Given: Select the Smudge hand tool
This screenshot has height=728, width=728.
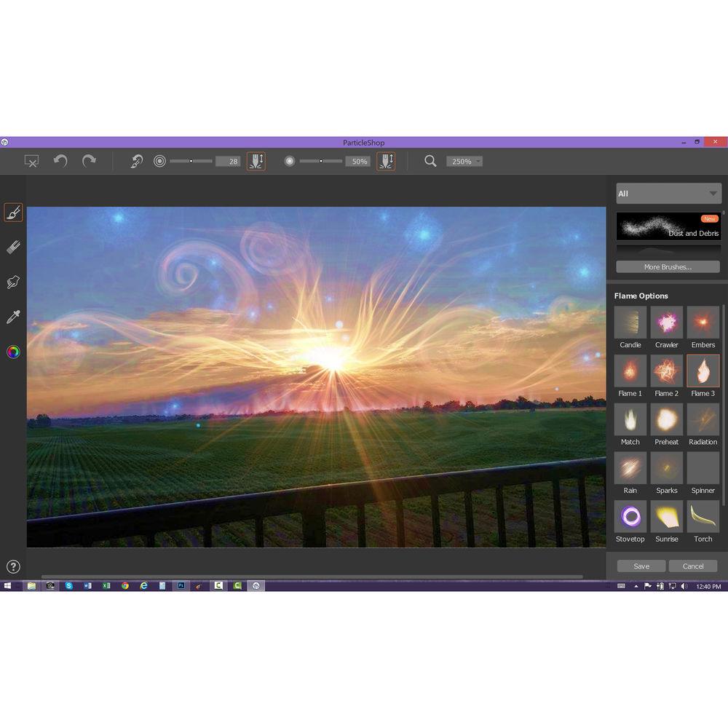Looking at the screenshot, I should click(13, 282).
